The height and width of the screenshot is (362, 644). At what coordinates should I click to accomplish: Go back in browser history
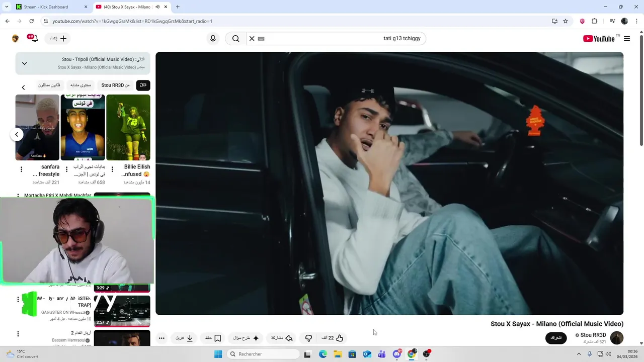tap(7, 21)
